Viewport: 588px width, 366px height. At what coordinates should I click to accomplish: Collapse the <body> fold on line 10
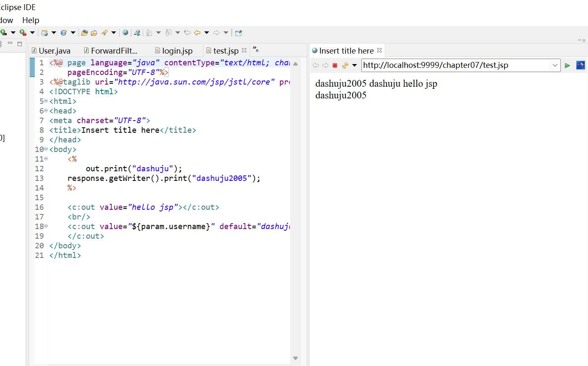(46, 149)
